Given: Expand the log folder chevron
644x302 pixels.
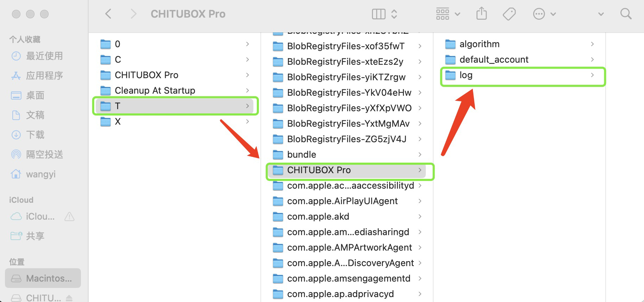Looking at the screenshot, I should (592, 75).
